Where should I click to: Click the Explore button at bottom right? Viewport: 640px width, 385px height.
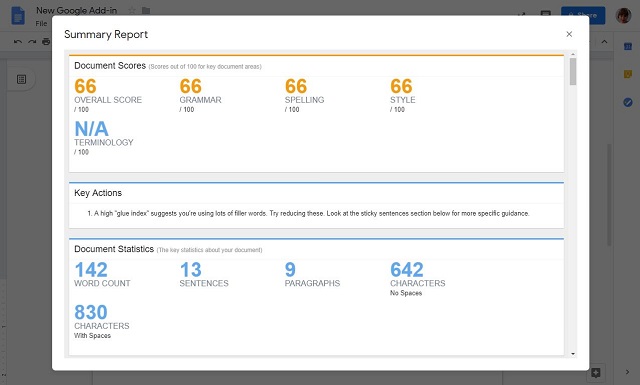pyautogui.click(x=596, y=372)
